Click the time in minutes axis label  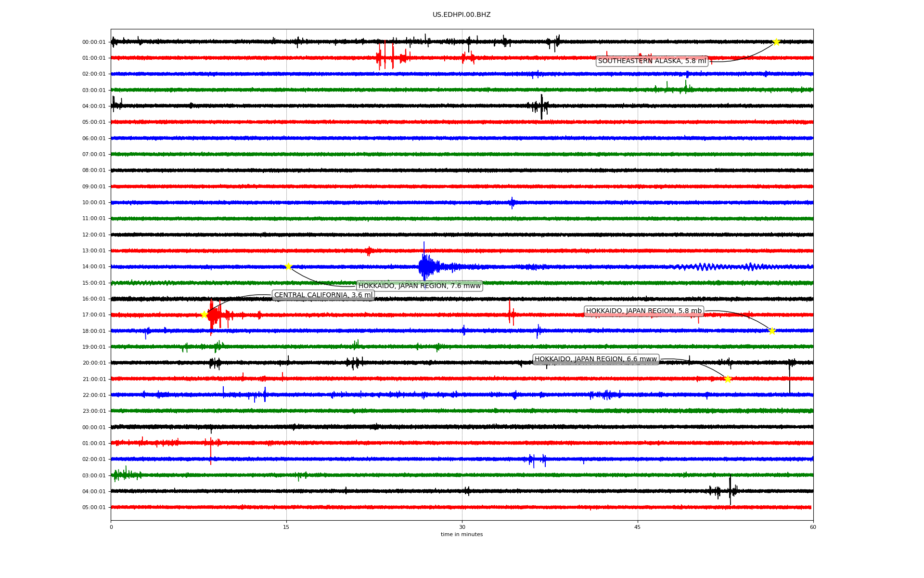[x=461, y=535]
